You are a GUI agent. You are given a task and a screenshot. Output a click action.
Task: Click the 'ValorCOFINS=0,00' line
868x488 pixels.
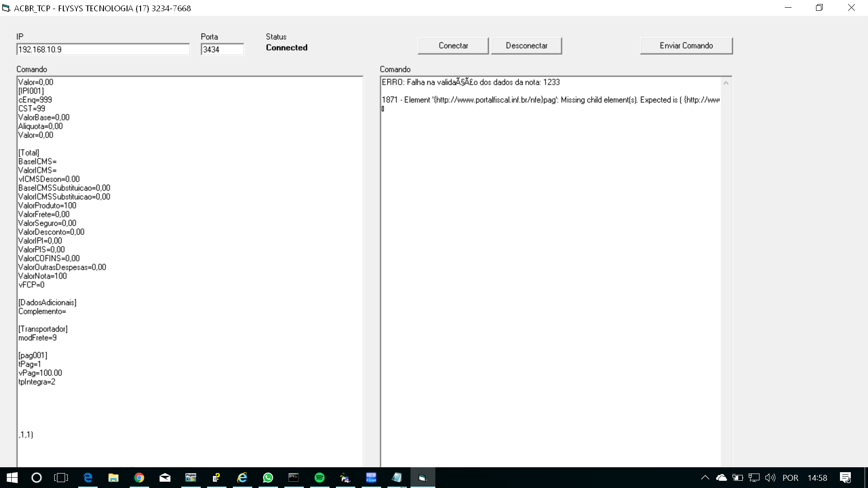pos(49,258)
